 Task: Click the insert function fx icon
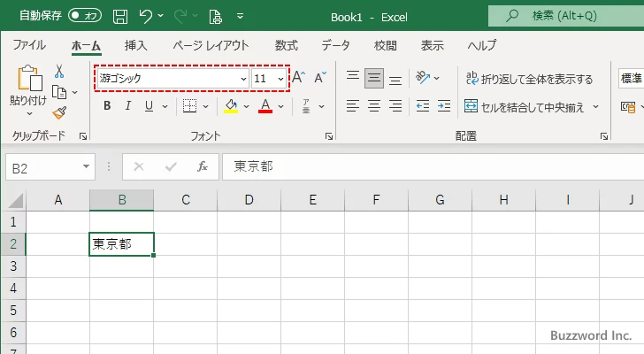coord(203,166)
